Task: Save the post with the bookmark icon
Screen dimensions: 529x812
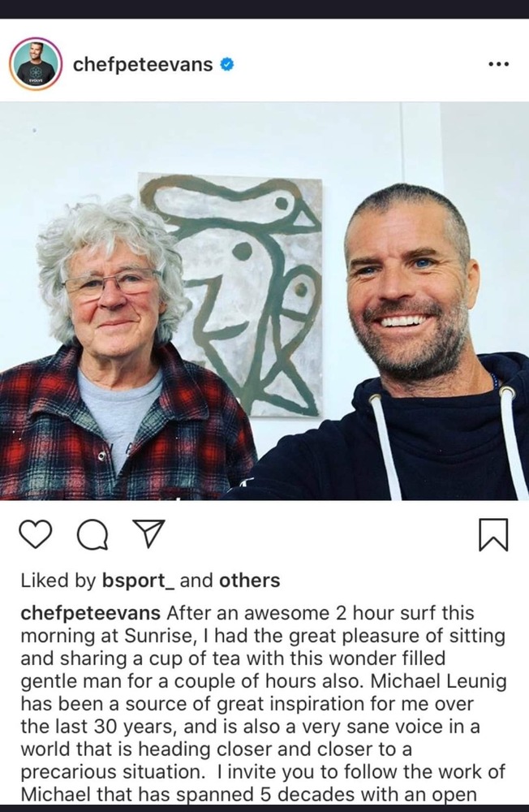Action: [494, 534]
